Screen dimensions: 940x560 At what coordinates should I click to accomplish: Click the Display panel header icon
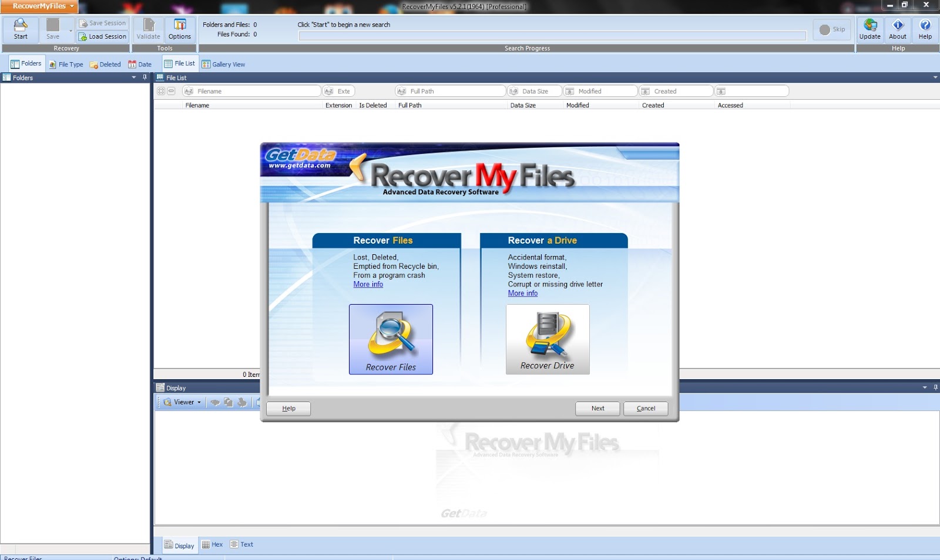coord(160,387)
